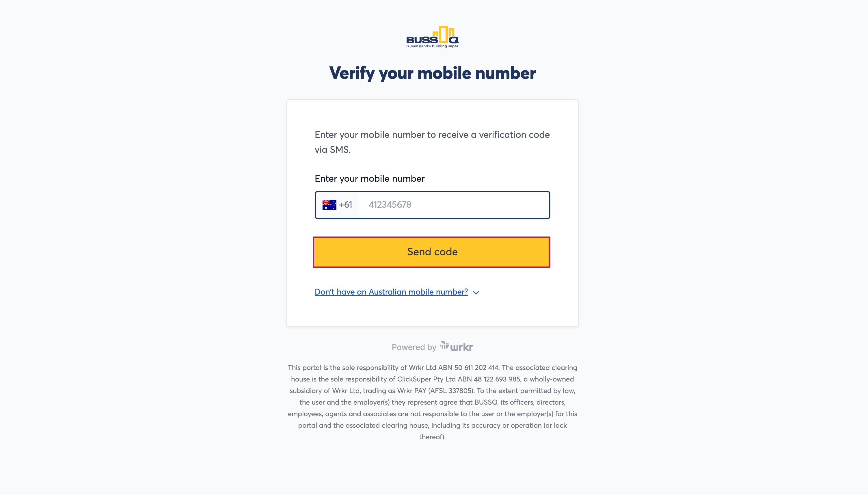This screenshot has height=495, width=868.
Task: Click the "Queensland's building super" tagline
Action: 432,46
